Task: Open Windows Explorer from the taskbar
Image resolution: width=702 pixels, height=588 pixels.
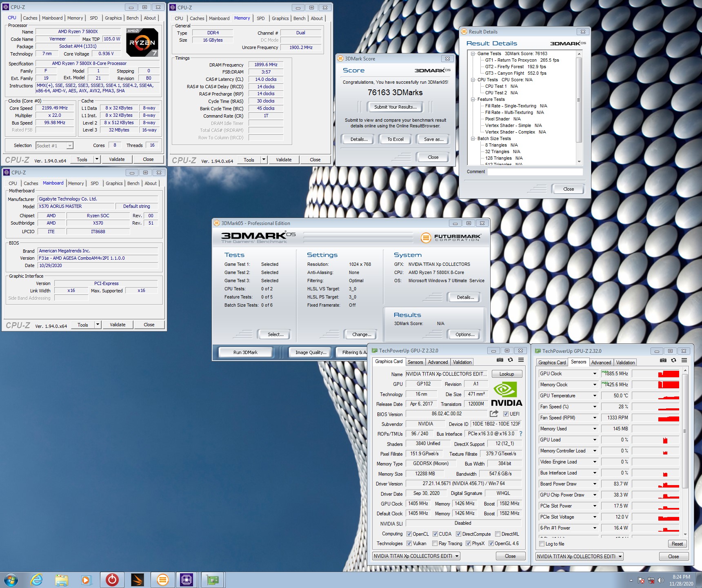Action: 62,580
